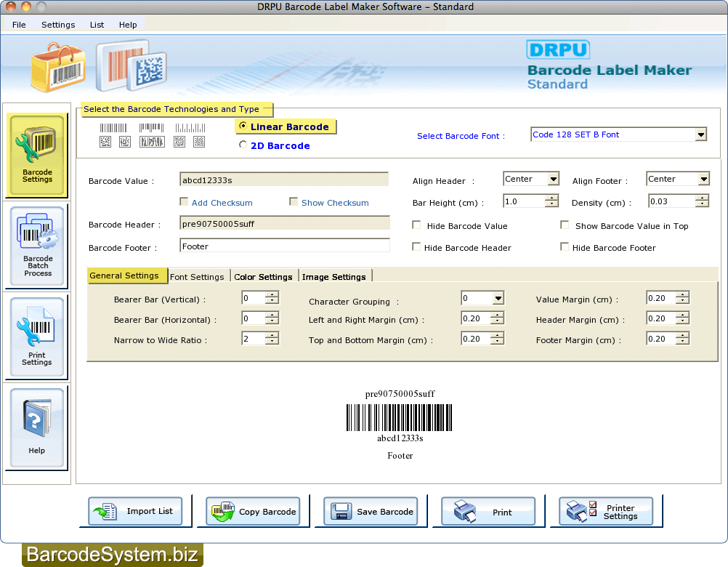Select the third linear barcode sample icon
The height and width of the screenshot is (567, 728).
pyautogui.click(x=190, y=128)
